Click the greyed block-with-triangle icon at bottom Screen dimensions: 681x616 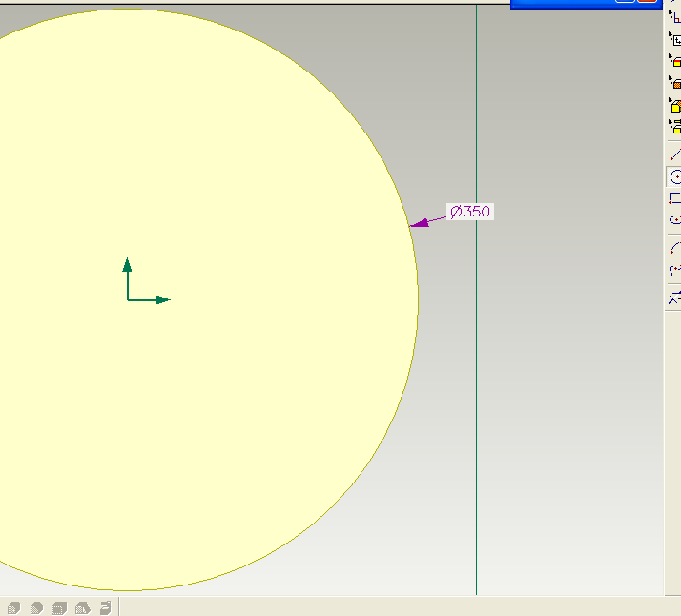tap(83, 607)
